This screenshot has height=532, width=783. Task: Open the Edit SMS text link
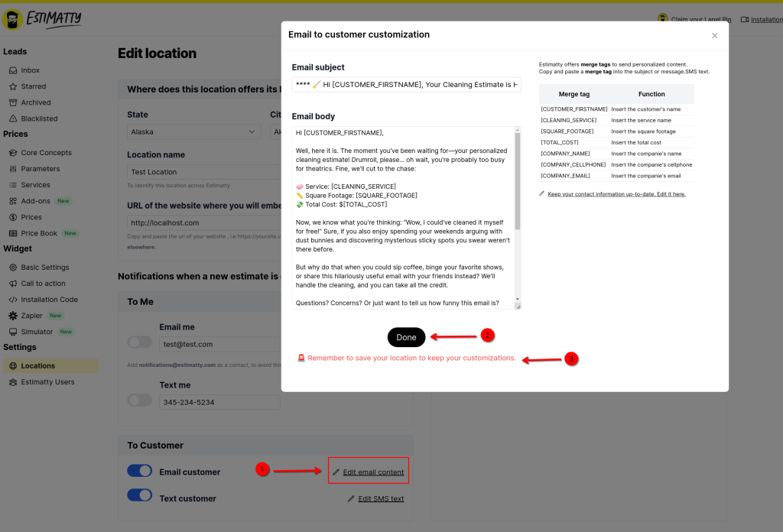[x=381, y=498]
